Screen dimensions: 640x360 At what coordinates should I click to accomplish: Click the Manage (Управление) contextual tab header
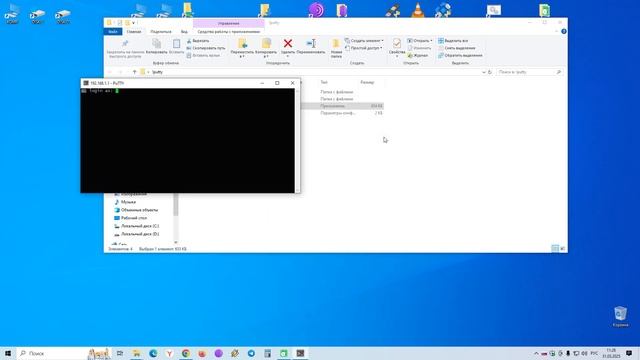(x=229, y=23)
